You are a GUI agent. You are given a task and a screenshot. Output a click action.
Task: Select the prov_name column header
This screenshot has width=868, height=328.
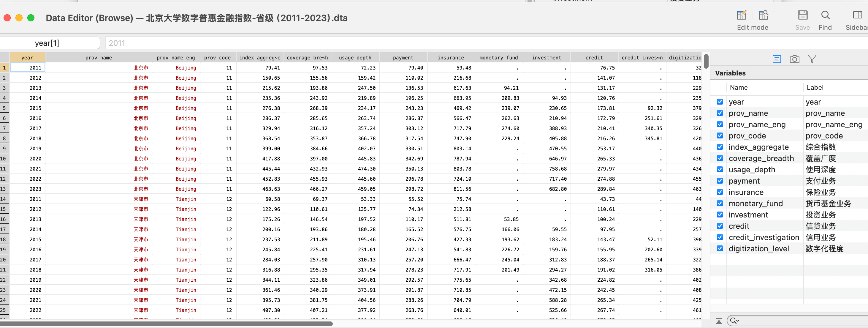(x=98, y=58)
